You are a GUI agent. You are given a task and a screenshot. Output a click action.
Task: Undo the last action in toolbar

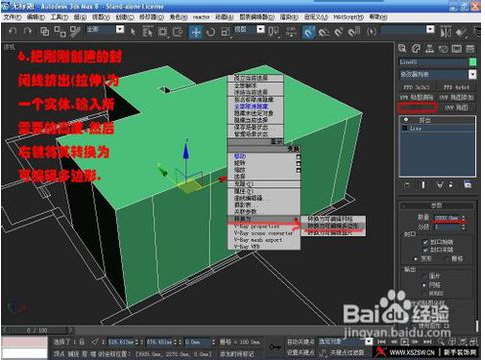[x=13, y=31]
